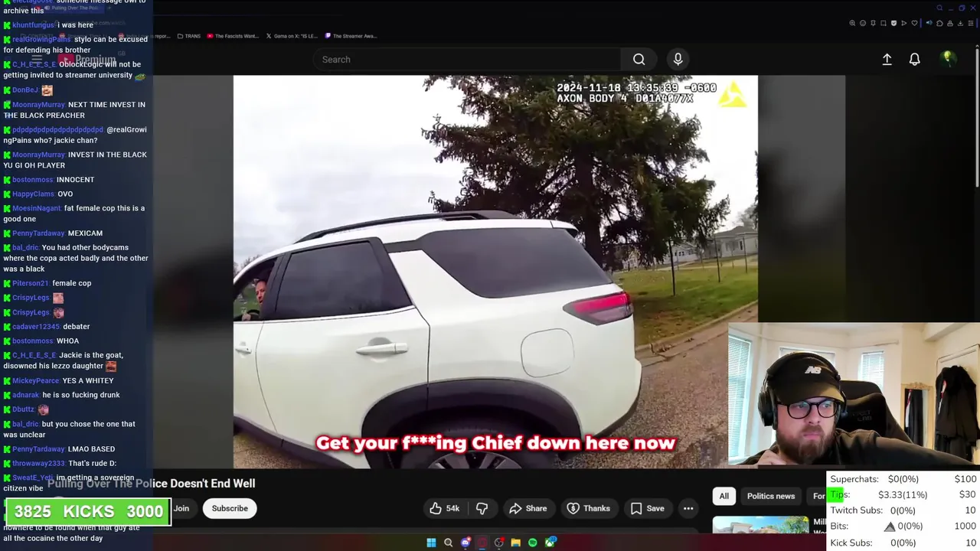980x551 pixels.
Task: Open browser hamburger settings menu icon
Action: [x=971, y=23]
